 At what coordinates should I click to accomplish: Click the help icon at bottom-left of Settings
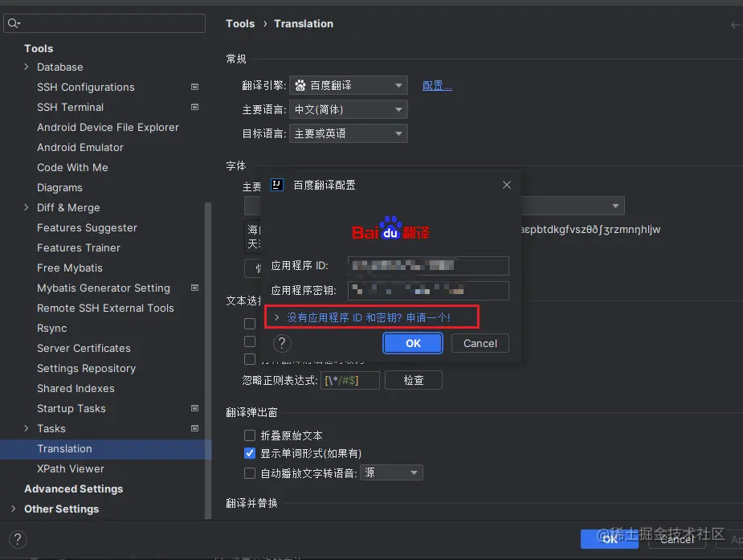coord(18,539)
